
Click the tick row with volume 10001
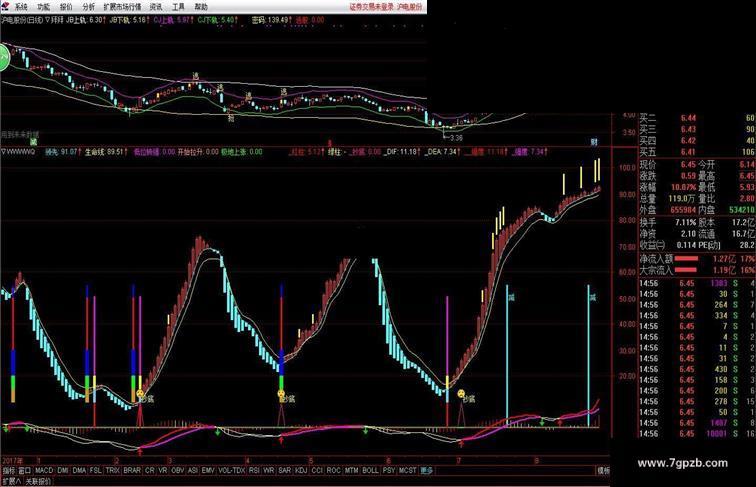coord(697,433)
